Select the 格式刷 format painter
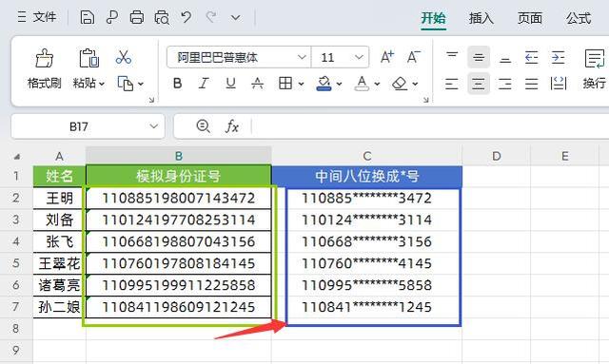The width and height of the screenshot is (609, 364). [x=45, y=69]
